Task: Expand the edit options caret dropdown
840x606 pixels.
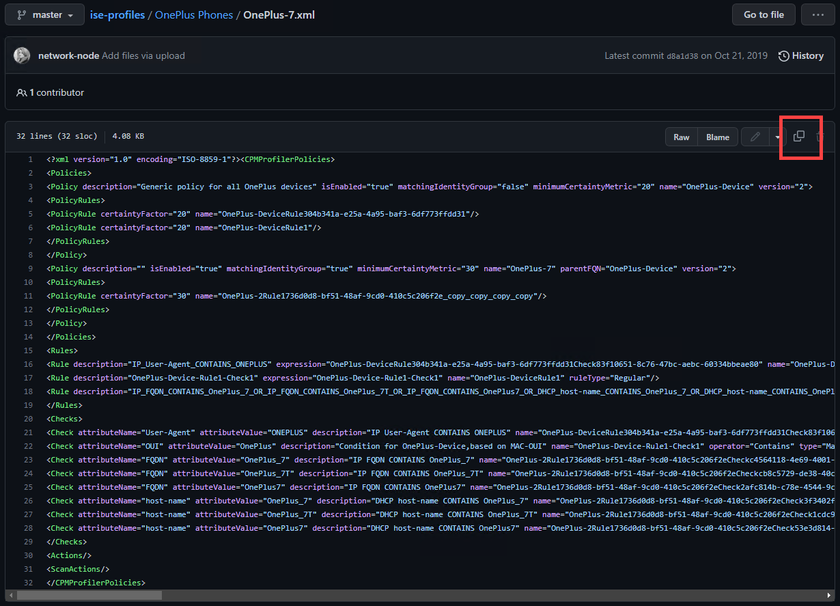Action: tap(777, 137)
